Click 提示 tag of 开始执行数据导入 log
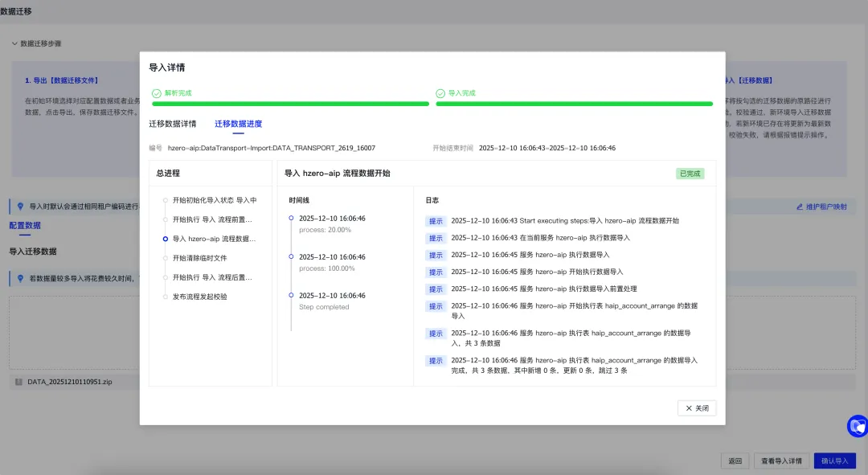This screenshot has height=475, width=868. pyautogui.click(x=436, y=272)
